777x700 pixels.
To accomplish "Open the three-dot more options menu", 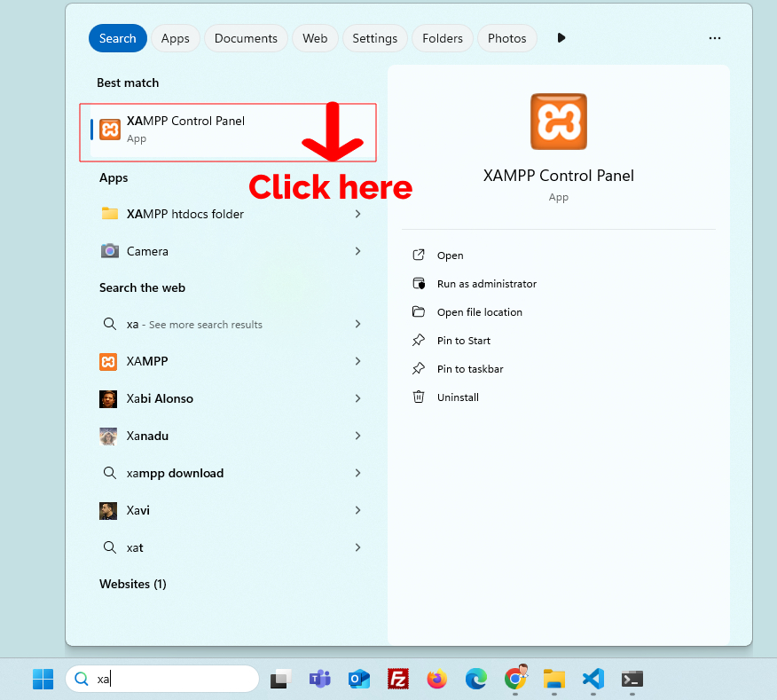I will click(715, 38).
